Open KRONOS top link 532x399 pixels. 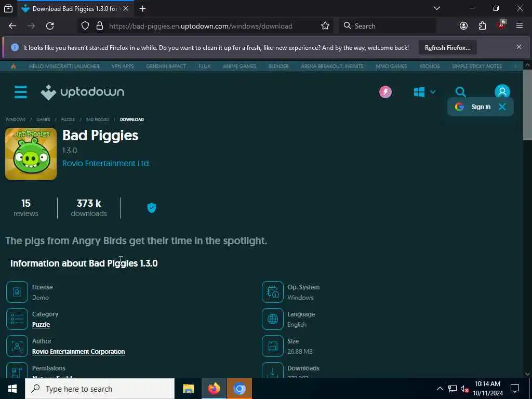click(430, 66)
